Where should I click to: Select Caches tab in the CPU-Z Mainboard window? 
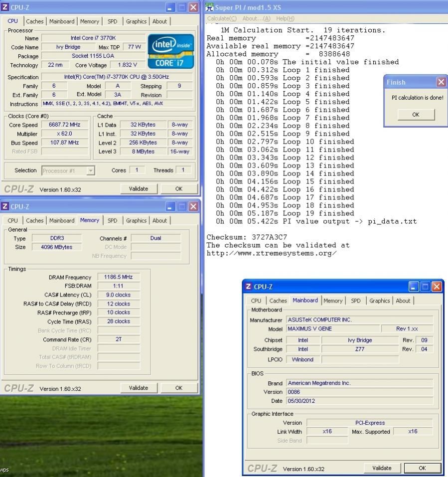point(278,301)
